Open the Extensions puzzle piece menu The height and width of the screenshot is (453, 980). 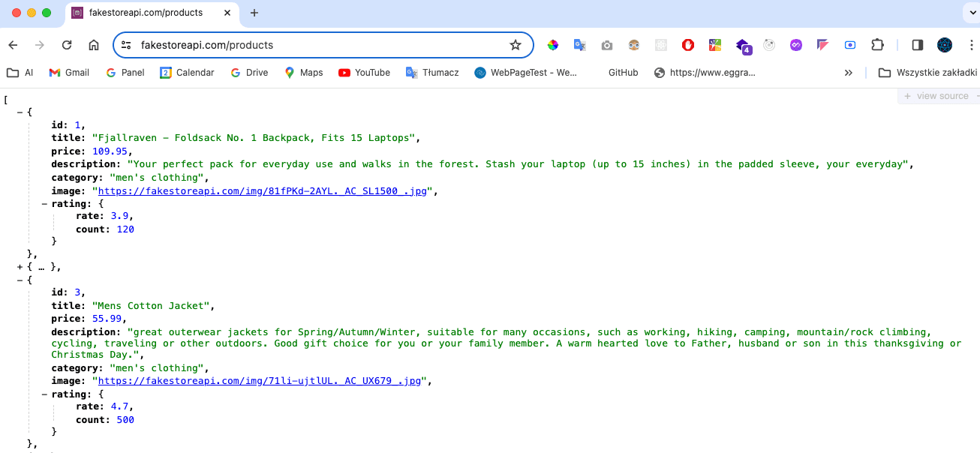[877, 45]
